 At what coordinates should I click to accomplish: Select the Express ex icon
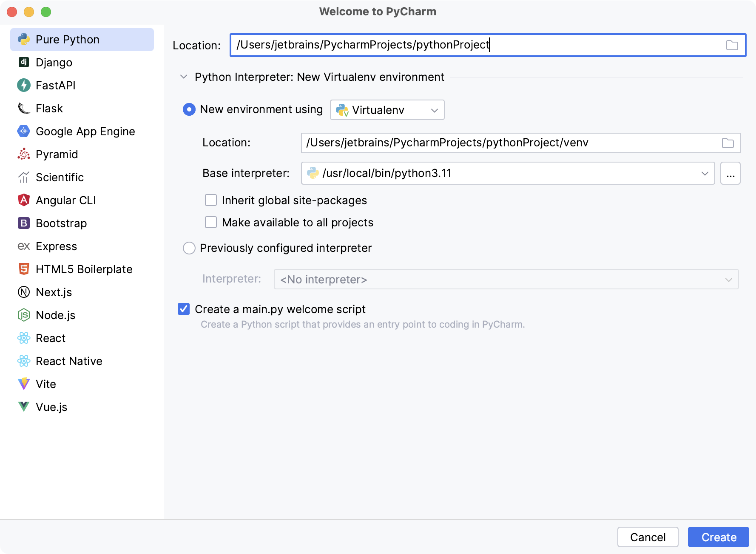(24, 246)
